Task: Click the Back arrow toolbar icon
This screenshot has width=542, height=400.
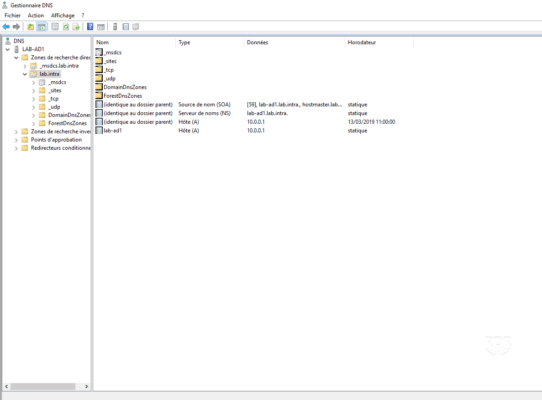Action: click(x=6, y=27)
